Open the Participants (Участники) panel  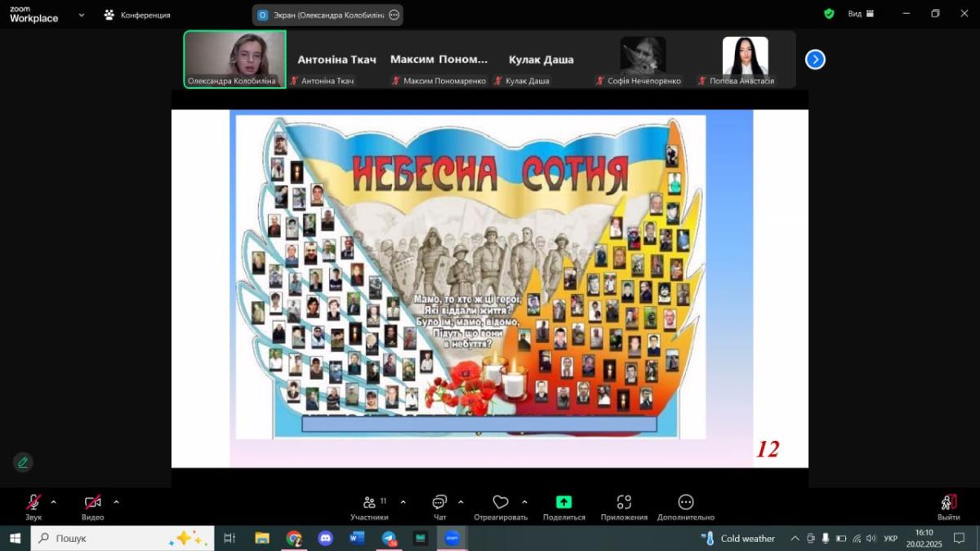369,506
